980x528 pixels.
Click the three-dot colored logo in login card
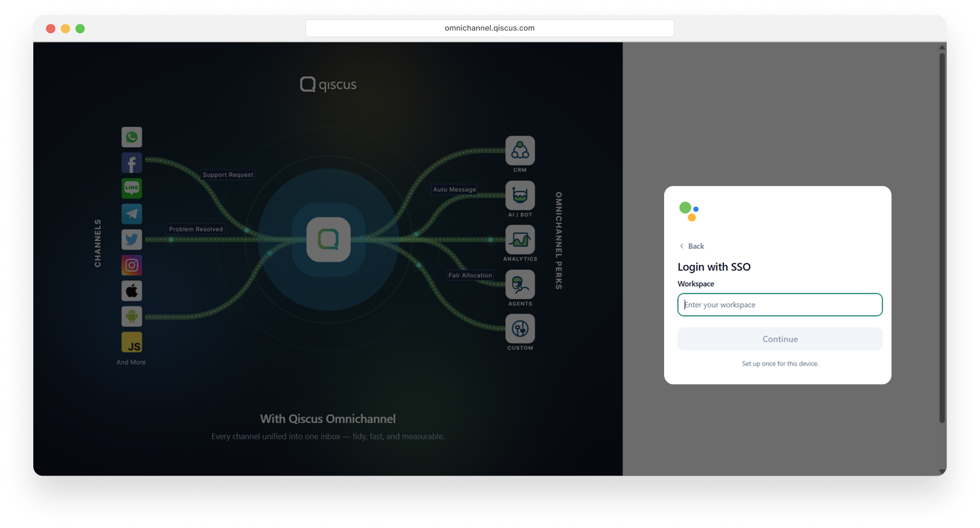tap(689, 211)
